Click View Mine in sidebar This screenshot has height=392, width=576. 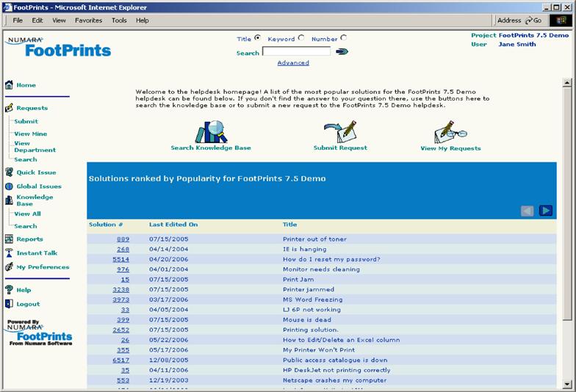(x=31, y=134)
